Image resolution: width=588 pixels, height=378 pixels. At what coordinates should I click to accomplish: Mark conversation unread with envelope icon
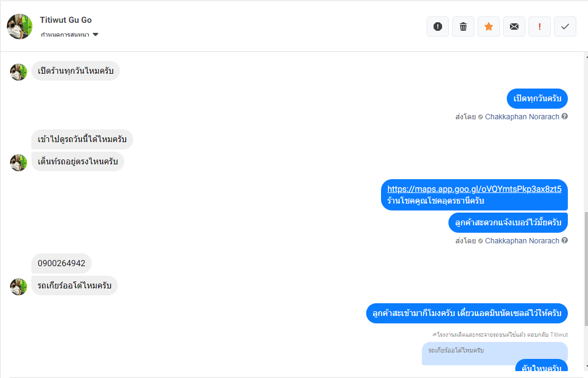coord(514,27)
